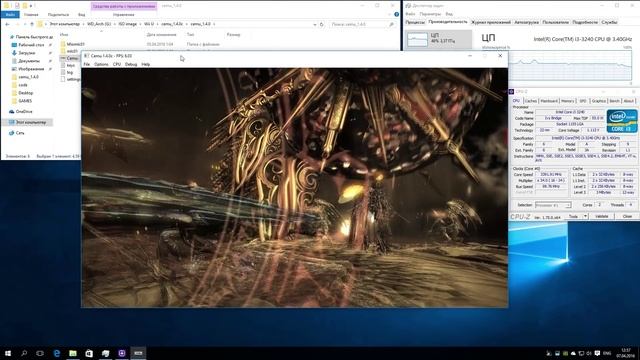Open the Debug menu in Cemu
The width and height of the screenshot is (640, 360).
click(131, 64)
